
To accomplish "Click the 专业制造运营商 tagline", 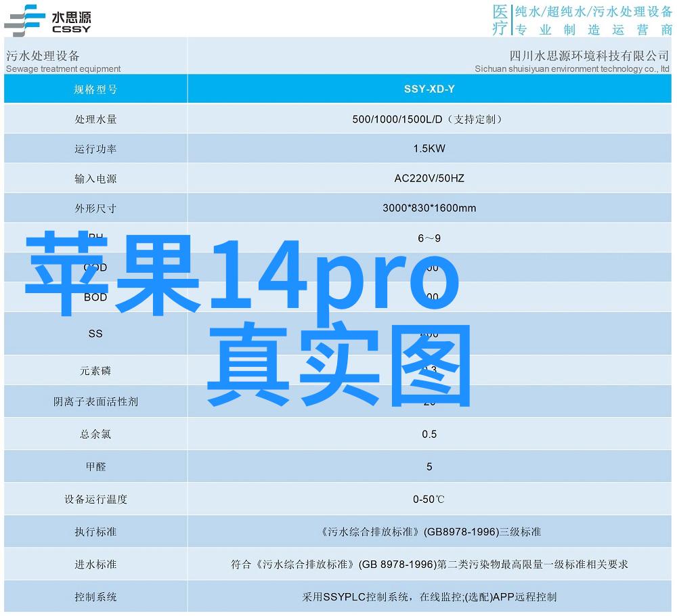I will pyautogui.click(x=594, y=30).
